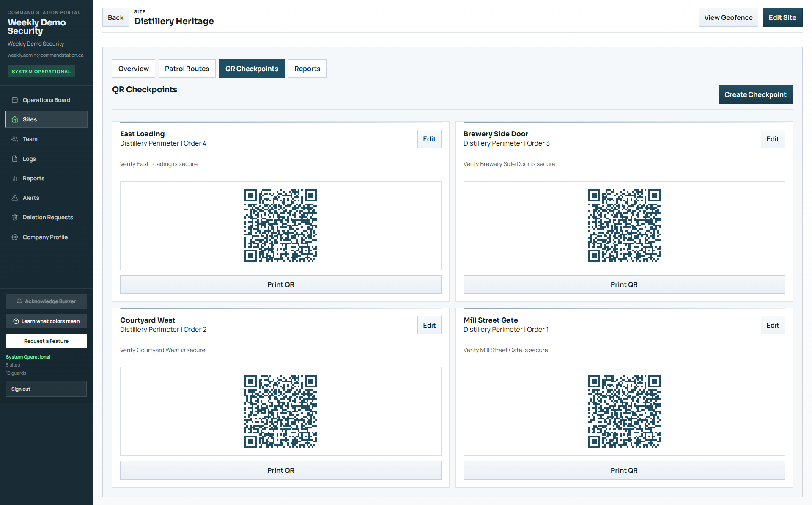Click the Courtyard West checkpoint name
Viewport: 812px width, 505px height.
[148, 320]
